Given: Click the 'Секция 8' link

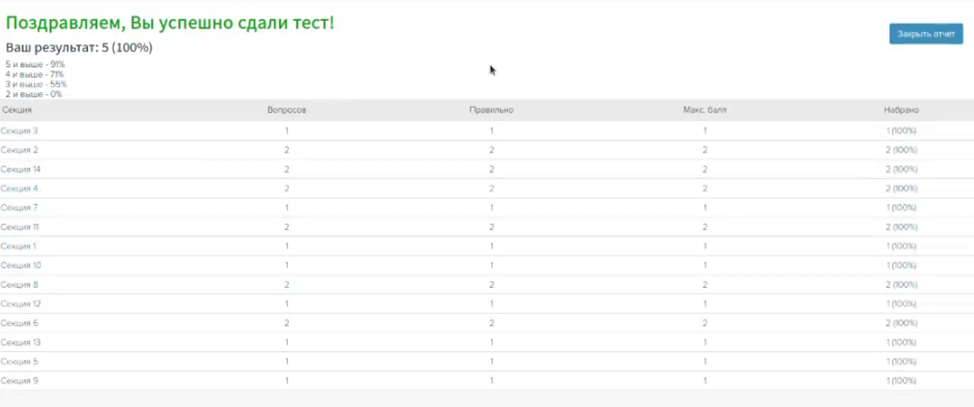Looking at the screenshot, I should [x=19, y=285].
